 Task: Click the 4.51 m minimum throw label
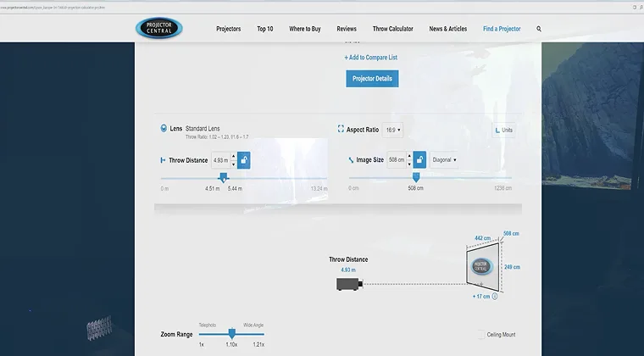point(213,189)
